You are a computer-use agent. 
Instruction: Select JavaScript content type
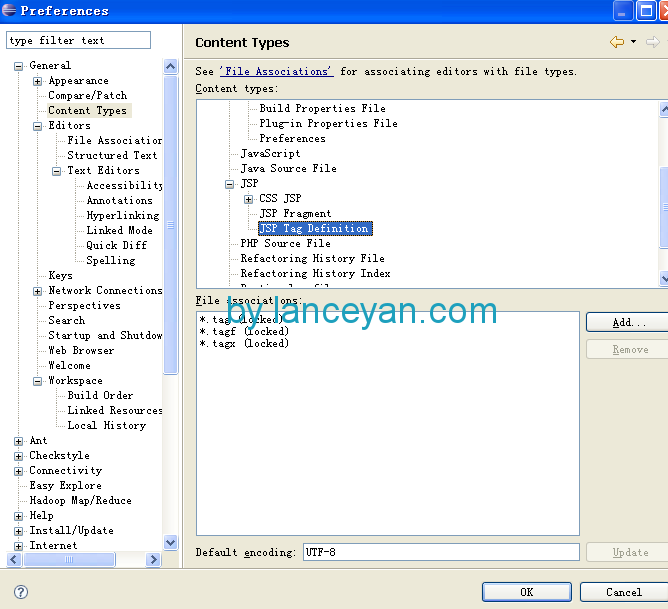270,153
